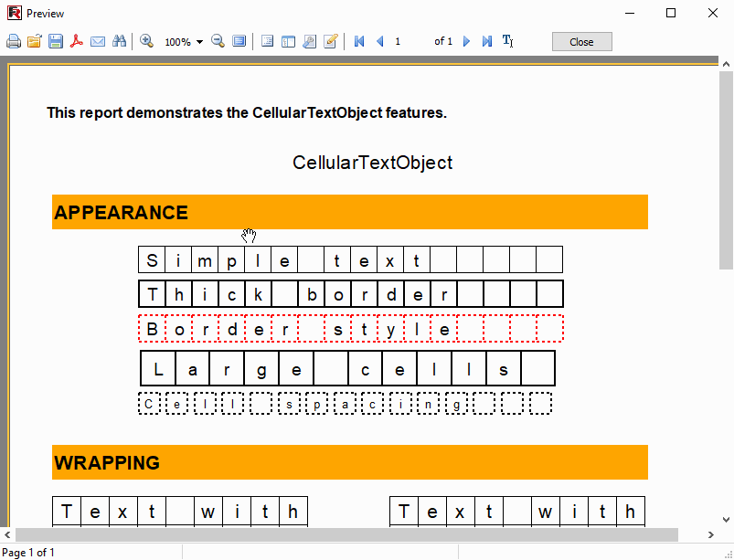This screenshot has height=560, width=734.
Task: Send the report by e-mail
Action: [98, 42]
